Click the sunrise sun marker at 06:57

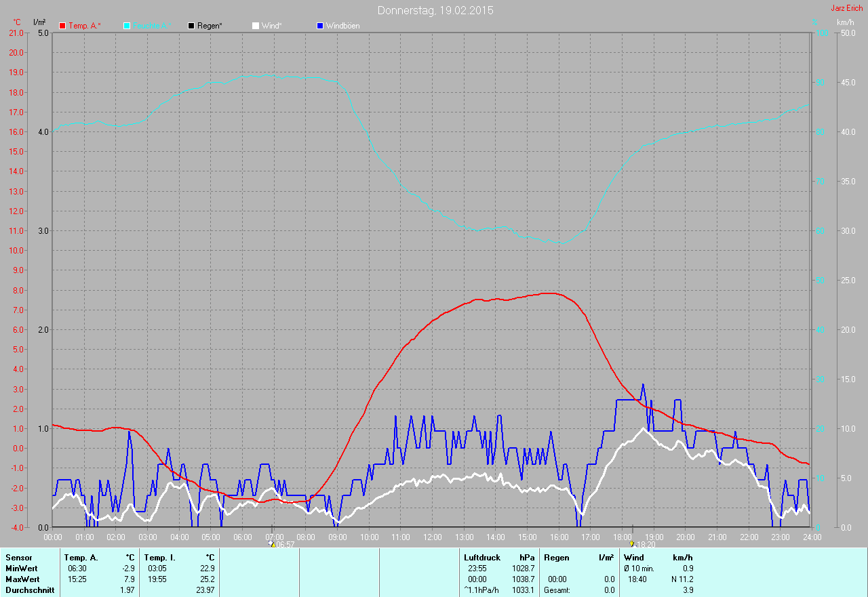(x=272, y=543)
